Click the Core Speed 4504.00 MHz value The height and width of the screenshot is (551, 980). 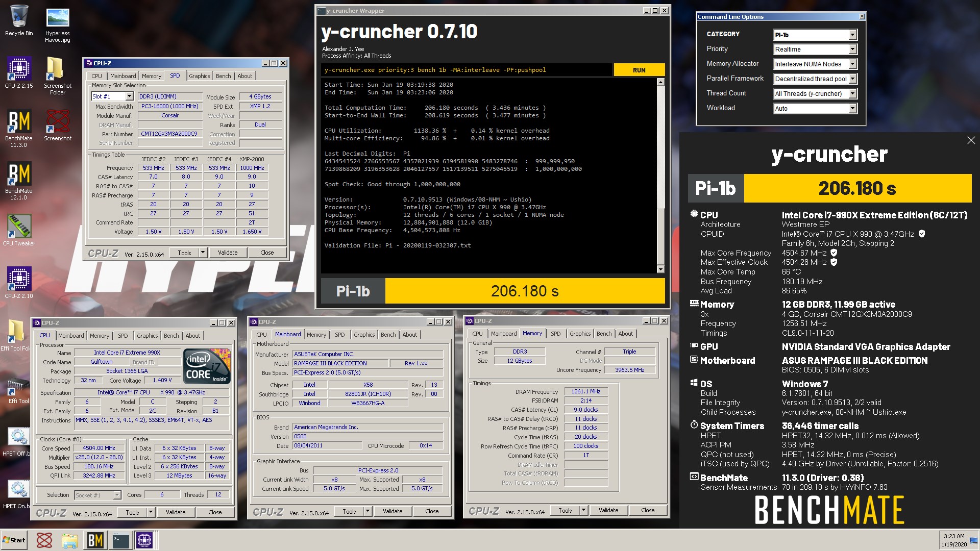(x=99, y=448)
